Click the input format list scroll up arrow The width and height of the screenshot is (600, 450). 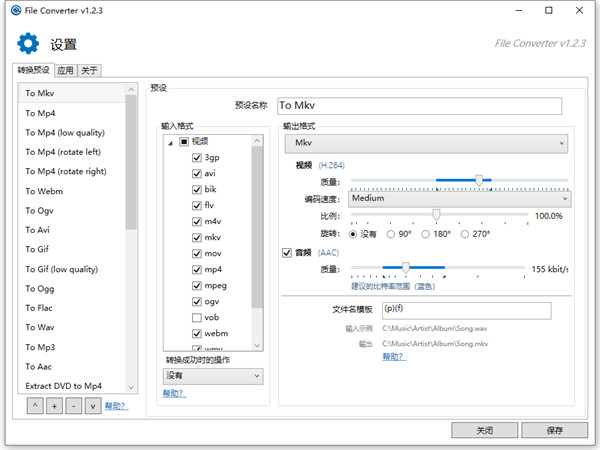(258, 141)
